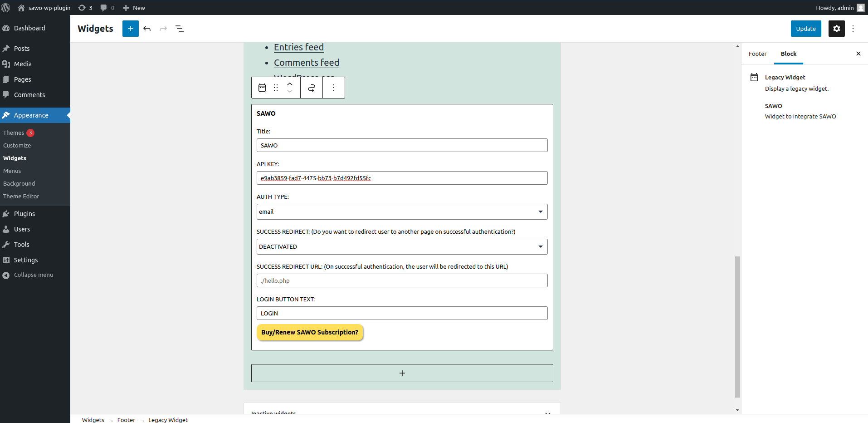Open block toolbar more options
The height and width of the screenshot is (423, 868).
pos(334,88)
